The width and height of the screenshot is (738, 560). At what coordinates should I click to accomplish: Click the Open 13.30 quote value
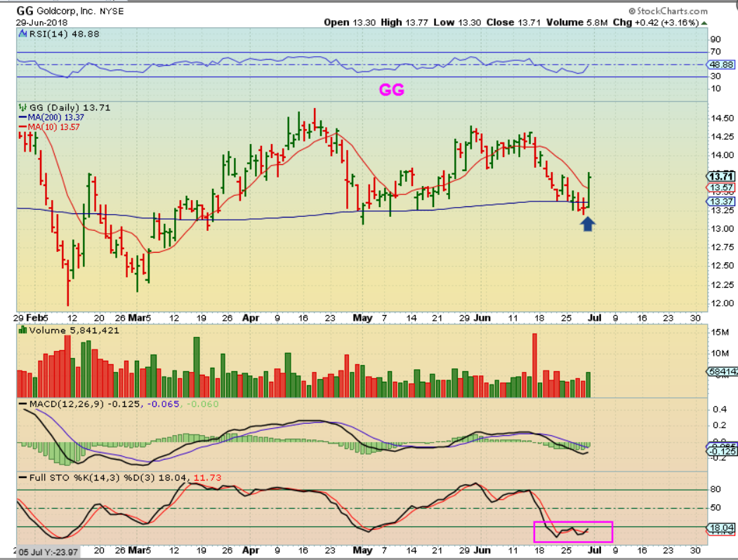pyautogui.click(x=350, y=22)
